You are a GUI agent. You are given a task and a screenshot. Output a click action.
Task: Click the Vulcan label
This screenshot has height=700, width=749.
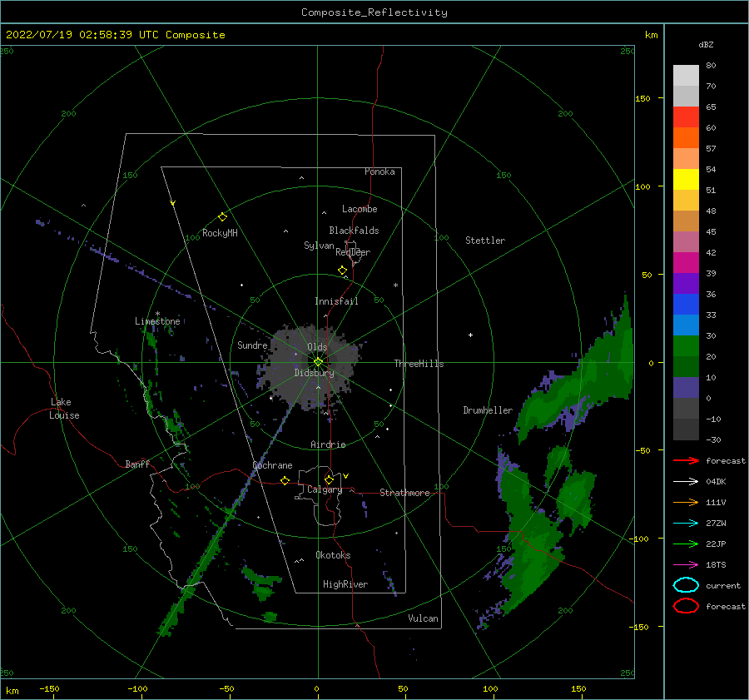pos(424,618)
